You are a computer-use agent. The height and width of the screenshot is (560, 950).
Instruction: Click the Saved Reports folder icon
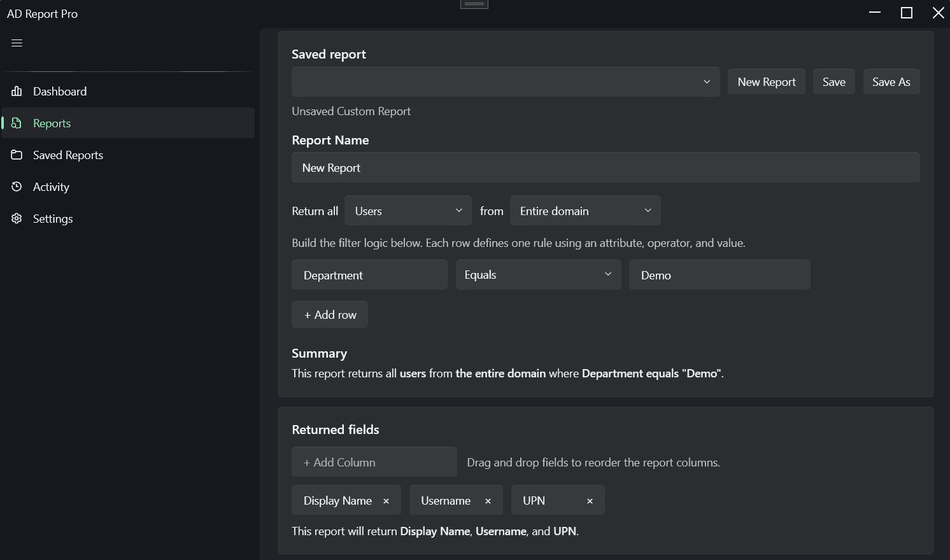pyautogui.click(x=17, y=155)
